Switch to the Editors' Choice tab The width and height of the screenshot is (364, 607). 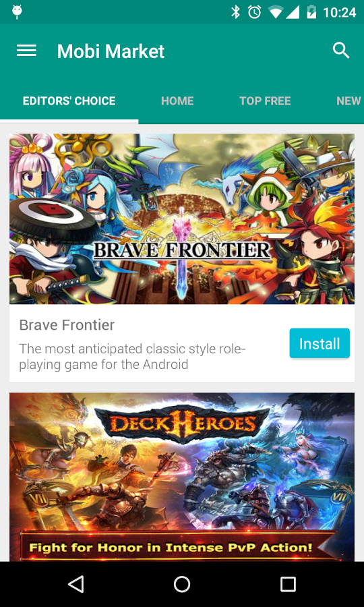pyautogui.click(x=69, y=101)
